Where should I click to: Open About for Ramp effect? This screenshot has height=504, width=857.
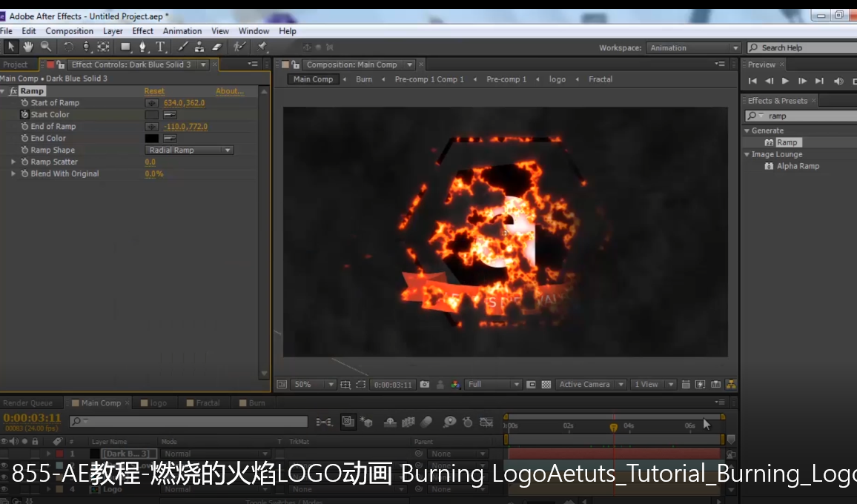230,91
